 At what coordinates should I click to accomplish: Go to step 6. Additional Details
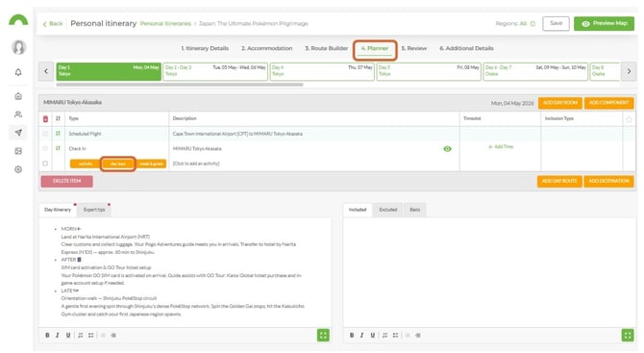pyautogui.click(x=466, y=48)
